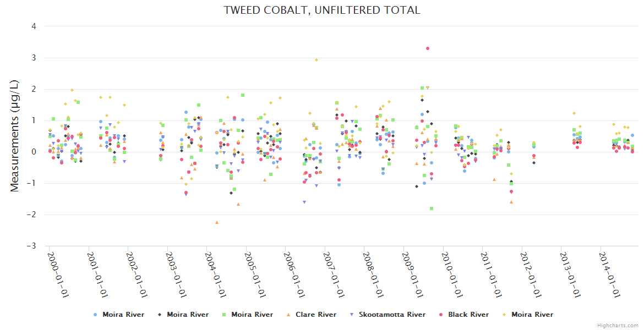Screen dimensions: 644x330
Task: Hide the green square Moira River series
Action: coord(252,315)
